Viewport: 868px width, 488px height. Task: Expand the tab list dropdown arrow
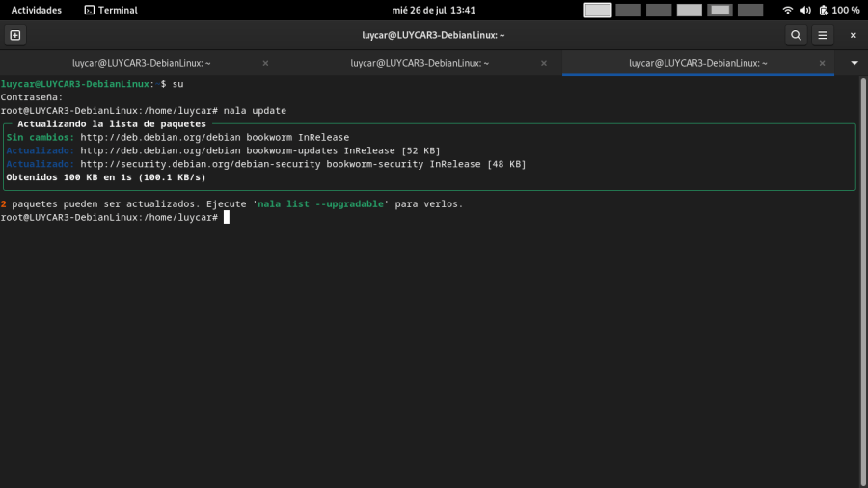click(854, 63)
